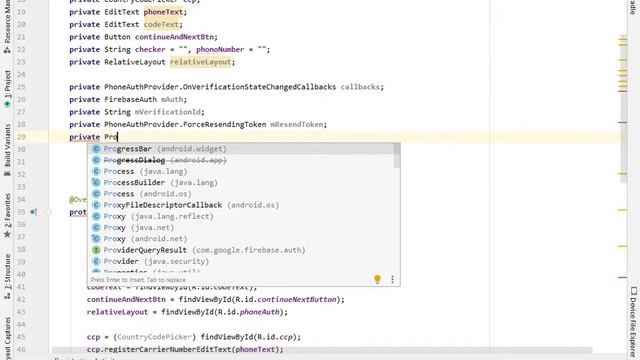This screenshot has width=640, height=360.
Task: Click the phoneText field declaration
Action: pyautogui.click(x=163, y=12)
